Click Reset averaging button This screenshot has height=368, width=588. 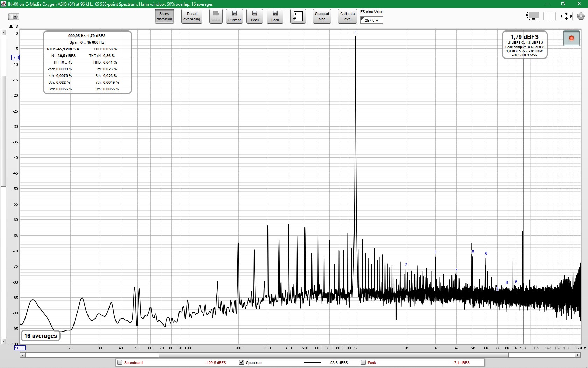(x=192, y=16)
